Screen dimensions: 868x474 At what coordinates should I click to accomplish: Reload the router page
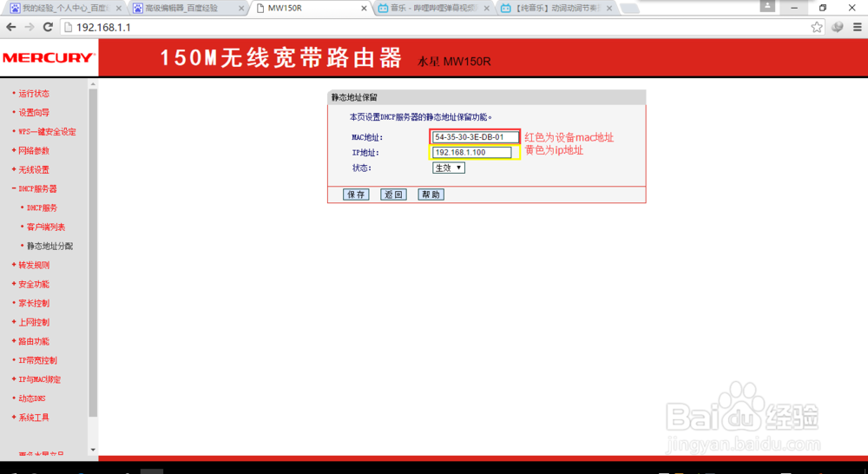[x=48, y=27]
